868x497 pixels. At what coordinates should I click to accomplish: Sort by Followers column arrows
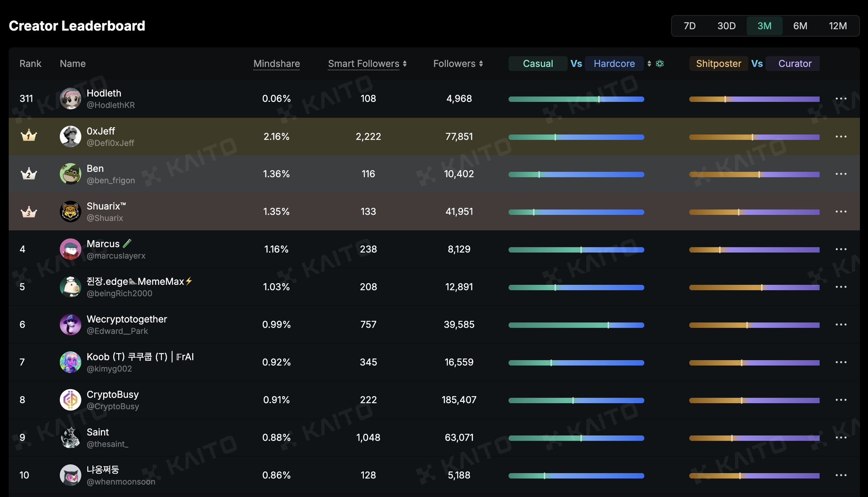coord(481,64)
